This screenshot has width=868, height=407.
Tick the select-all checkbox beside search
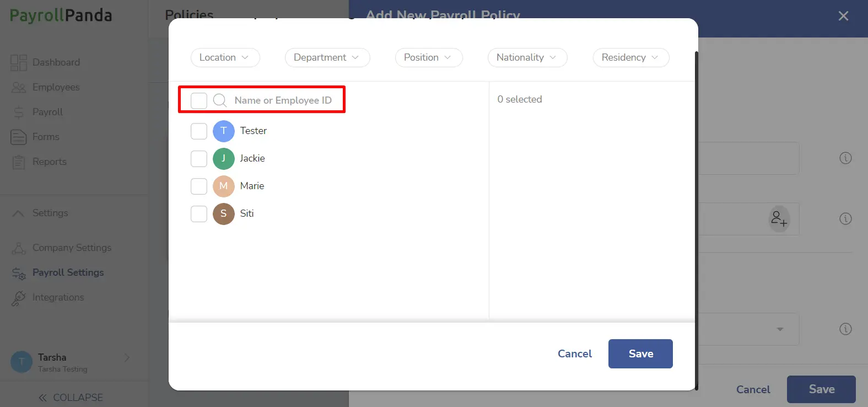click(x=199, y=100)
